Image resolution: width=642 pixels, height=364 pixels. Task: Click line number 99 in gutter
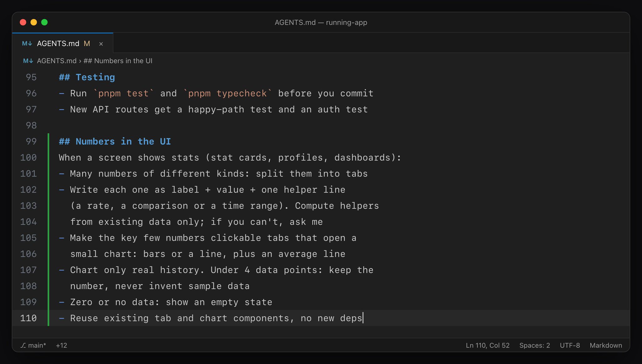pyautogui.click(x=31, y=141)
